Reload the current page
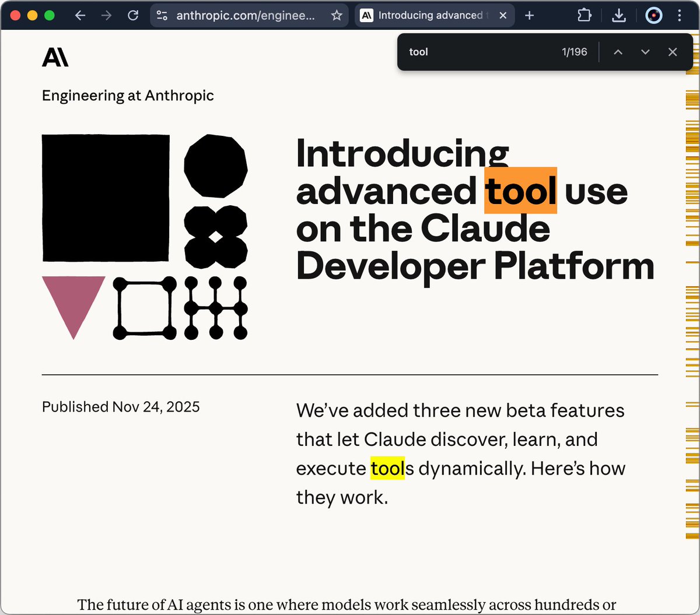Viewport: 700px width, 615px height. tap(133, 16)
